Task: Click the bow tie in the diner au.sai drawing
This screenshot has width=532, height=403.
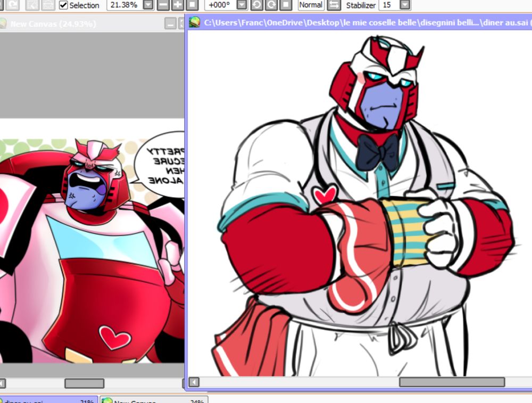Action: (x=377, y=152)
